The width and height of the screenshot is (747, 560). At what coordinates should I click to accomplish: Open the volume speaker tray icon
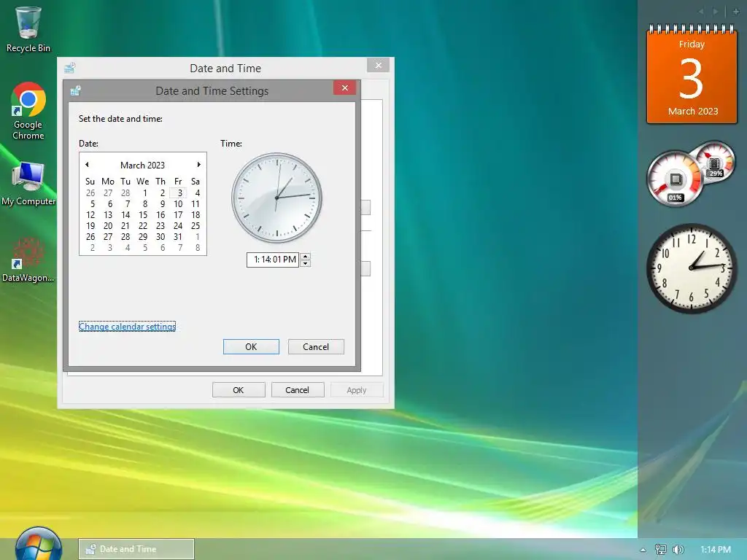tap(678, 550)
